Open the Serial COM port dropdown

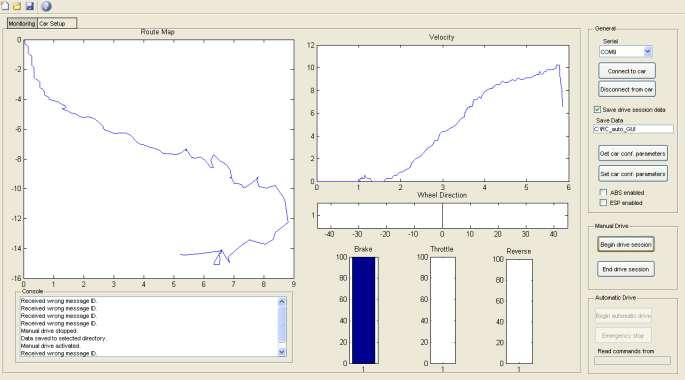(647, 52)
